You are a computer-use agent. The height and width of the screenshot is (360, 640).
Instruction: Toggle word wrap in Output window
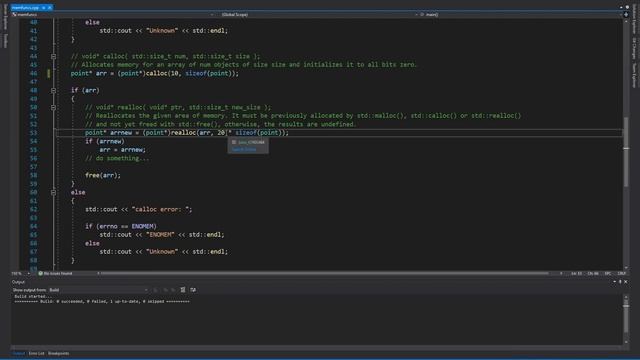(x=193, y=290)
